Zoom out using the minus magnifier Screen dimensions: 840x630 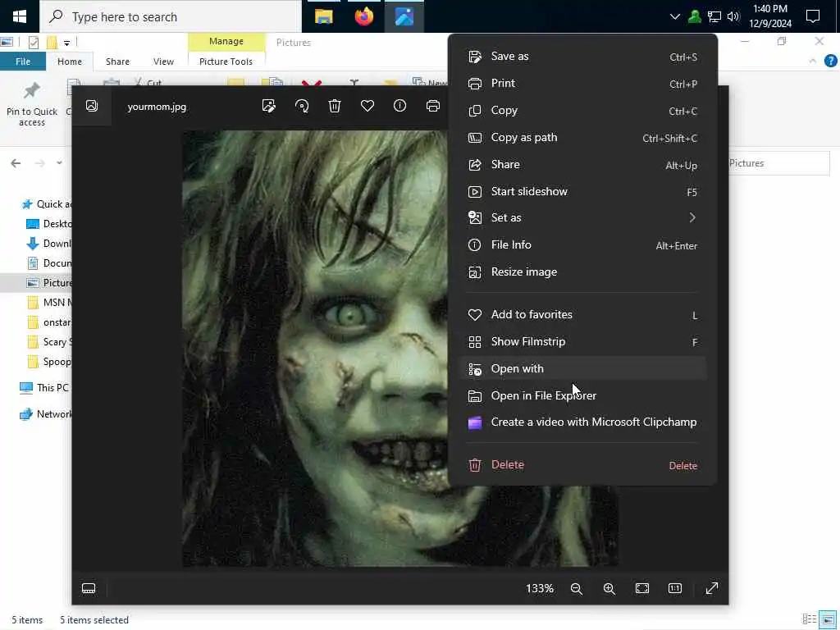(x=577, y=589)
